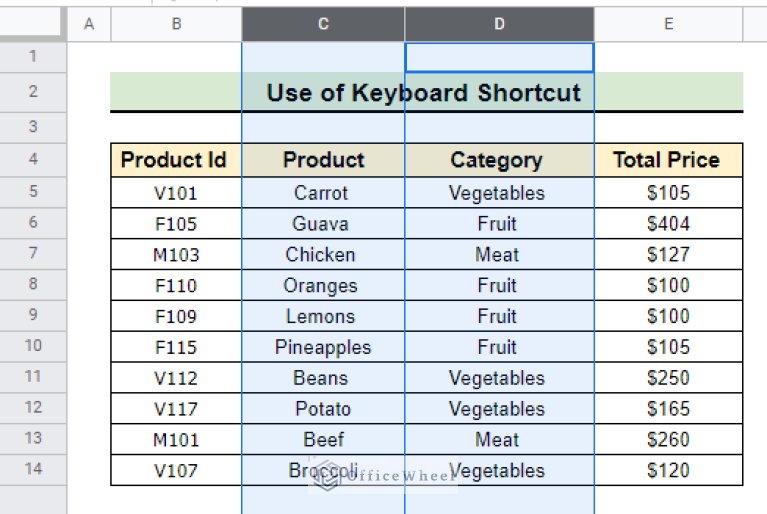Select the active empty cell D1
Viewport: 767px width, 514px height.
point(499,57)
